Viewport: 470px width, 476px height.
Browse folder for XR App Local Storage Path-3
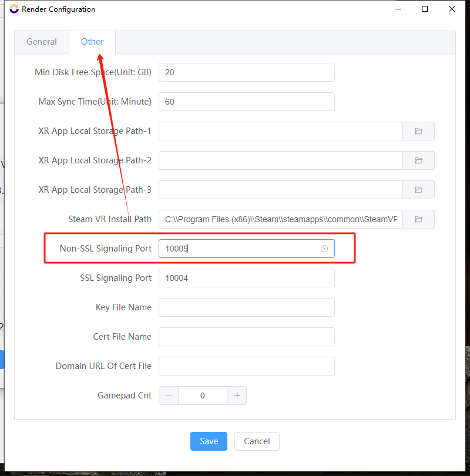[x=418, y=190]
